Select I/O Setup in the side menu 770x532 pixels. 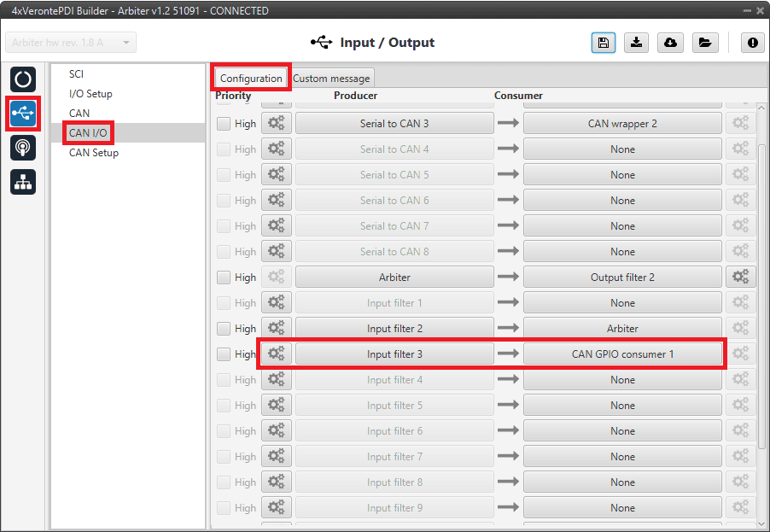(90, 94)
